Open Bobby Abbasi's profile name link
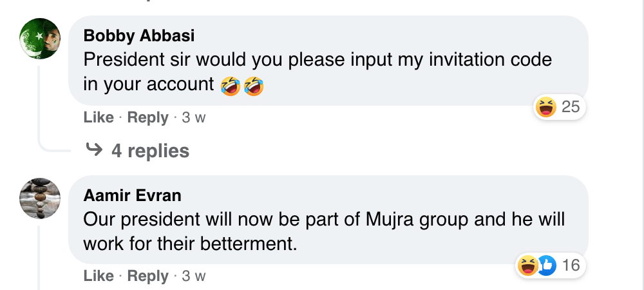Image resolution: width=644 pixels, height=290 pixels. (139, 35)
